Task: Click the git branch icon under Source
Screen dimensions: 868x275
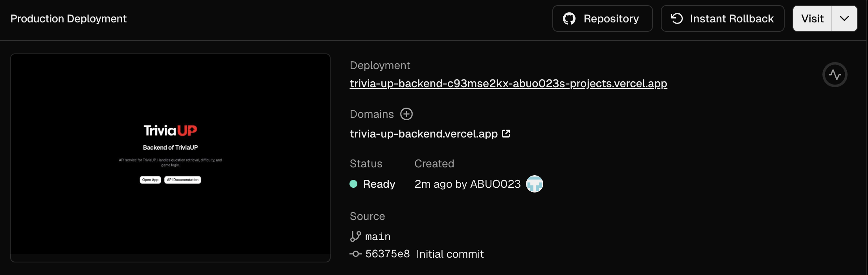Action: click(x=355, y=236)
